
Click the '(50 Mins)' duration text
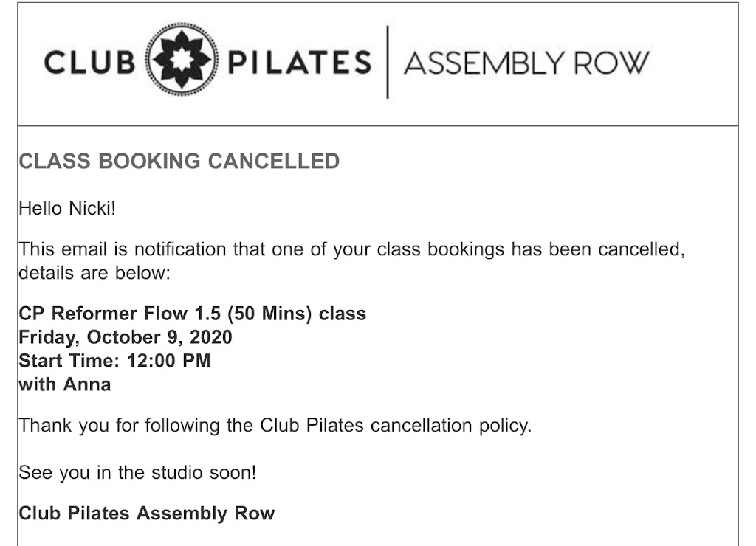[270, 314]
